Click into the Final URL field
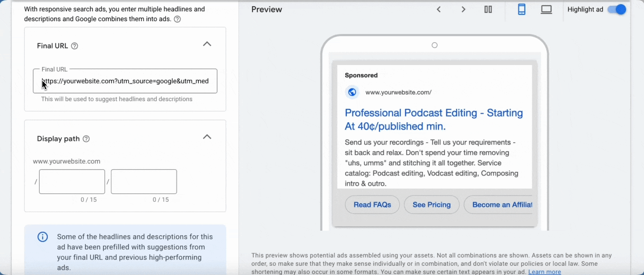Image resolution: width=644 pixels, height=275 pixels. pos(125,81)
